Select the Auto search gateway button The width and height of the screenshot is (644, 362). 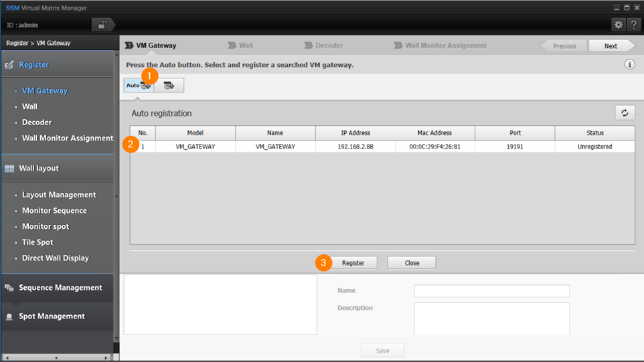coord(139,86)
